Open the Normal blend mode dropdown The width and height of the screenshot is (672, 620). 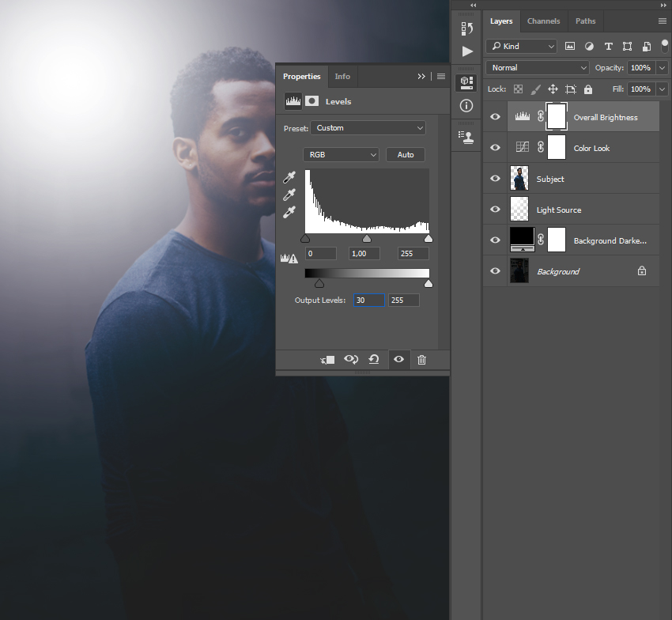click(x=538, y=68)
